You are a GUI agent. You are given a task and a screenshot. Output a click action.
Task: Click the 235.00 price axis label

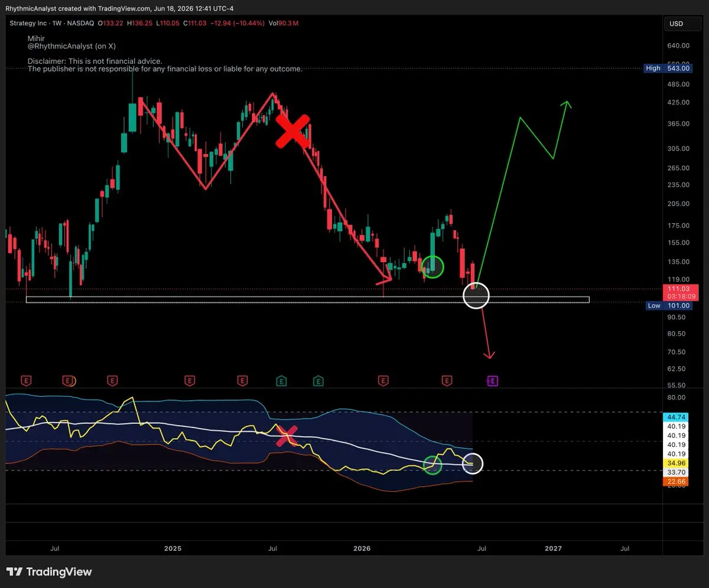[678, 185]
